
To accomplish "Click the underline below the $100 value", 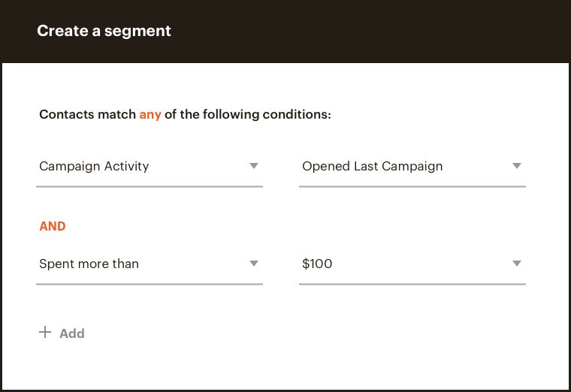I will click(412, 284).
